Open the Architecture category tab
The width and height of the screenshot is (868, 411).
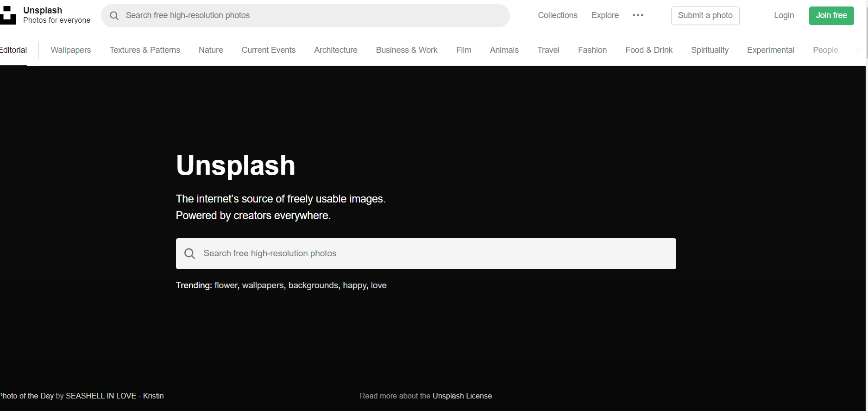pos(335,50)
